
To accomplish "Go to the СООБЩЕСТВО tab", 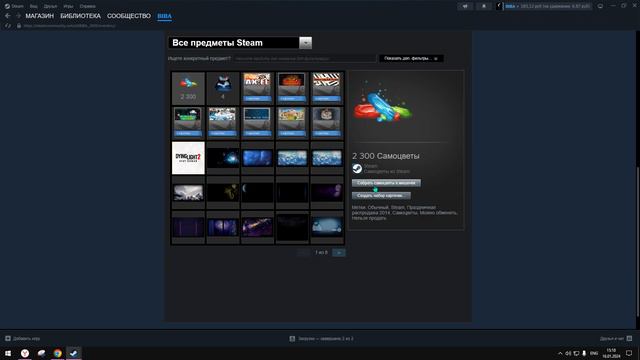I will click(129, 16).
